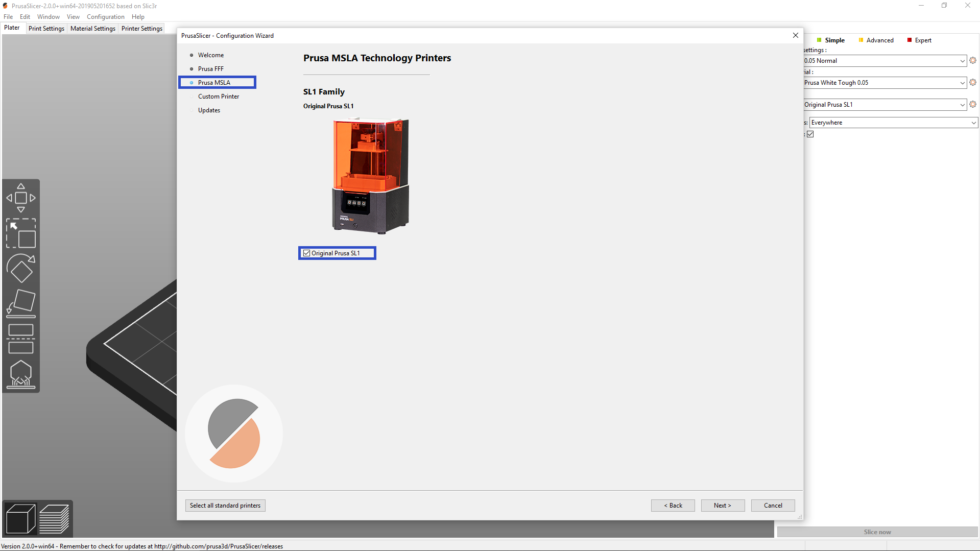Close the Configuration Wizard dialog
The image size is (980, 551).
(x=795, y=35)
